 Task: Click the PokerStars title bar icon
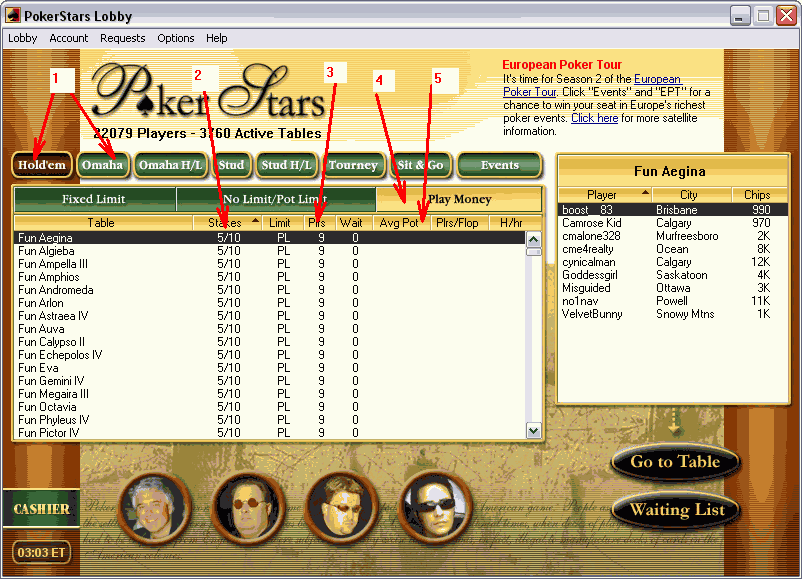click(13, 16)
